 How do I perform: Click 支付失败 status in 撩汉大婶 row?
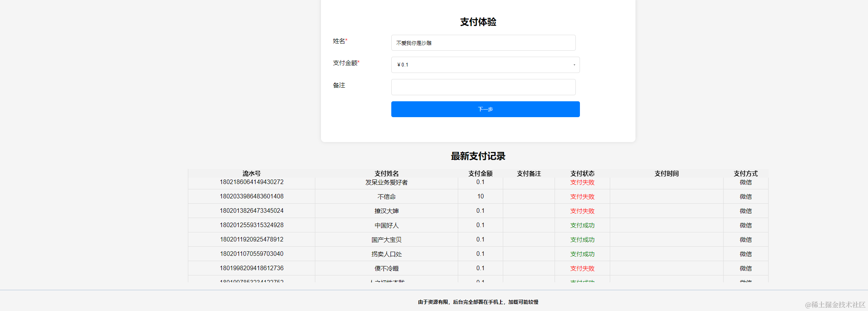[582, 211]
